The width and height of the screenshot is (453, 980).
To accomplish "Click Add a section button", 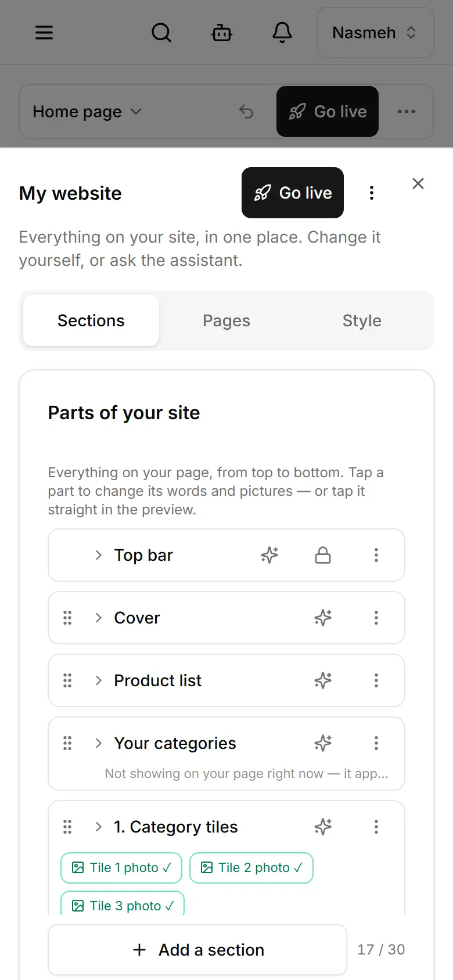I will coord(197,950).
